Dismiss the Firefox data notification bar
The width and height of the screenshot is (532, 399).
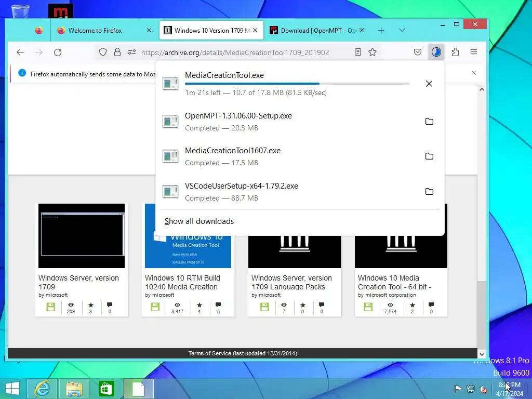coord(474,73)
